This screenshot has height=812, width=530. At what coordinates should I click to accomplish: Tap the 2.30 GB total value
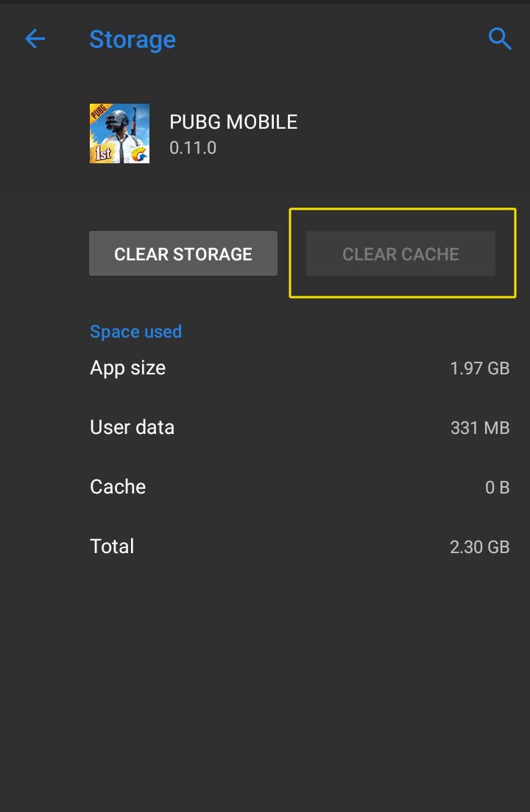point(479,547)
